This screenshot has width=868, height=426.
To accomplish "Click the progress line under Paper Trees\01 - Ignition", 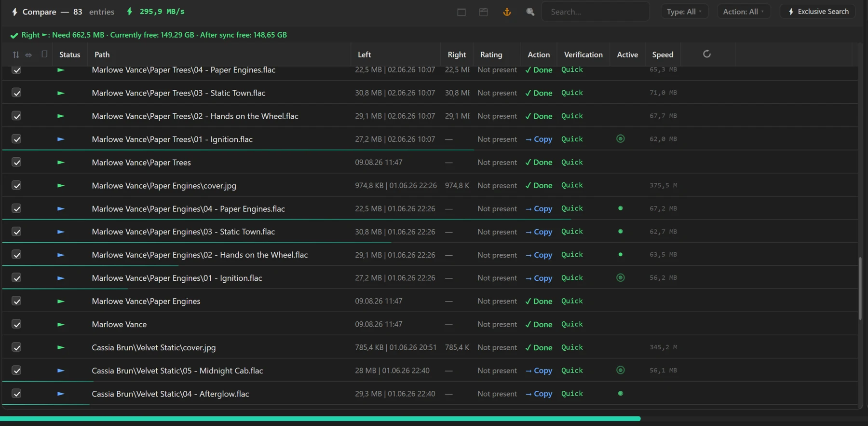I will (x=238, y=150).
